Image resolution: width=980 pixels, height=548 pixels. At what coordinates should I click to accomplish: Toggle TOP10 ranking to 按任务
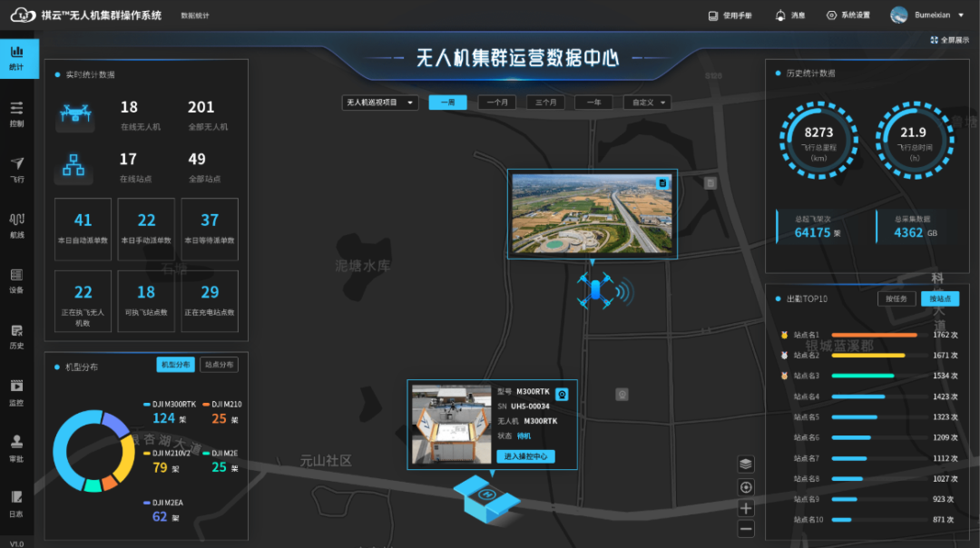click(x=897, y=299)
